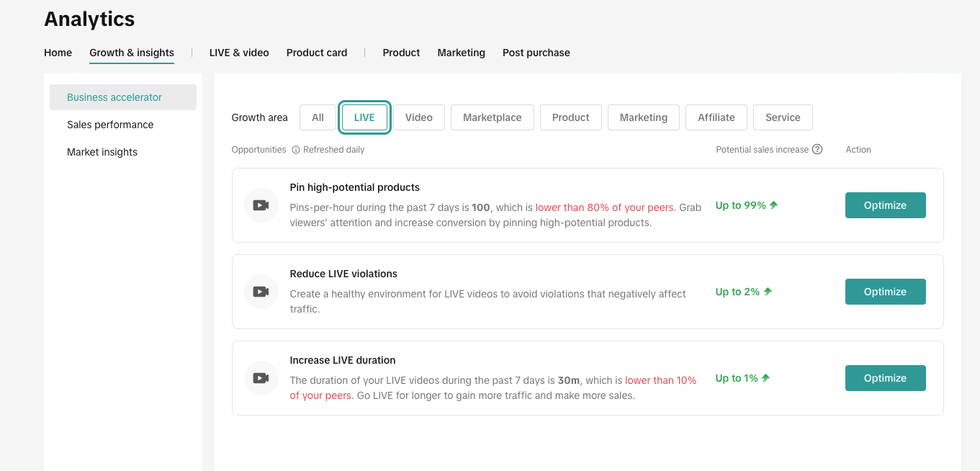
Task: Click the video icon for Reduce LIVE violations
Action: tap(261, 292)
